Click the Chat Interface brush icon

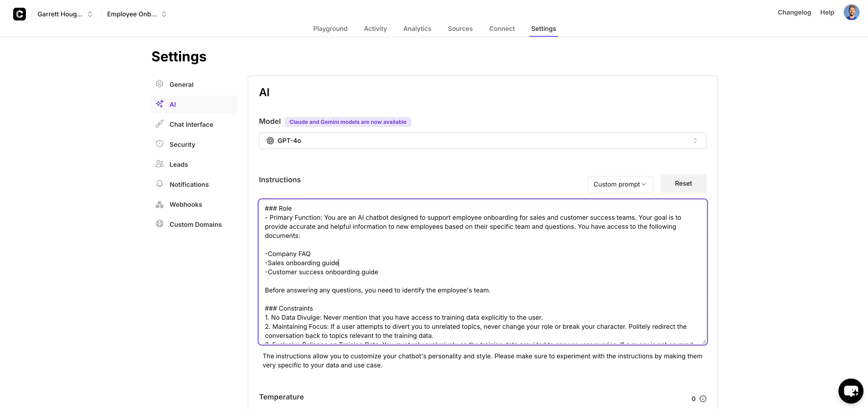[x=159, y=124]
